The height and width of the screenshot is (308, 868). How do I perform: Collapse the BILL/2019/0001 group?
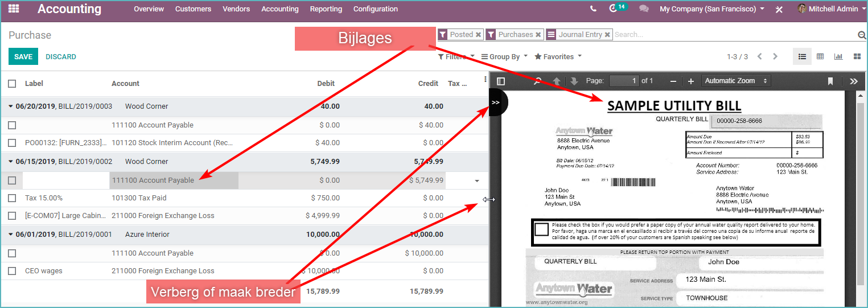tap(11, 235)
